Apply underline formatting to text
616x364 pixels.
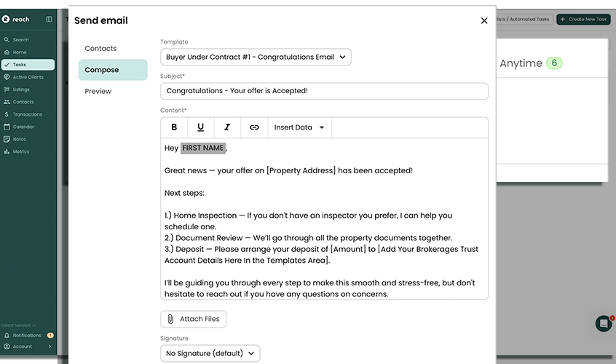200,127
